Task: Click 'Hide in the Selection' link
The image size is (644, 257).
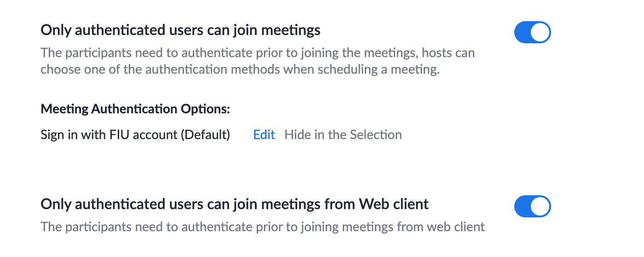Action: pos(343,135)
